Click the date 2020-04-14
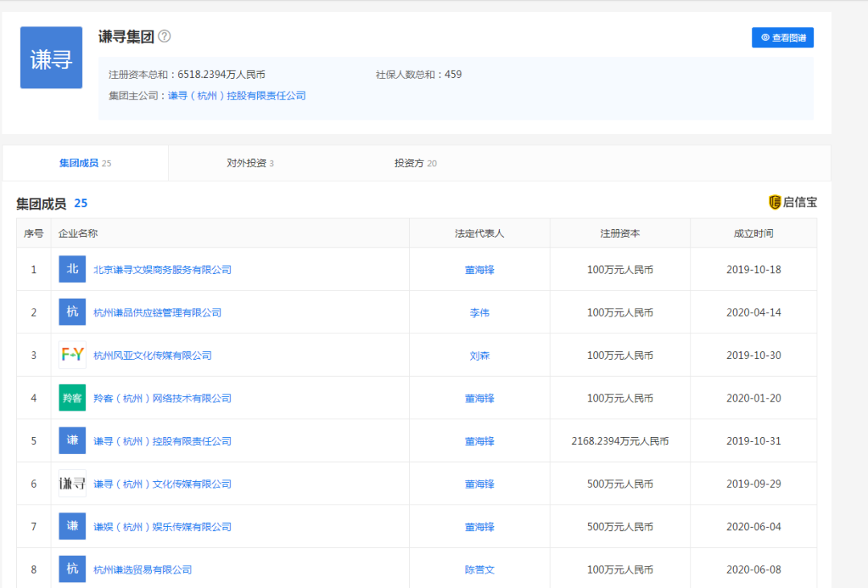The image size is (868, 588). (x=753, y=313)
